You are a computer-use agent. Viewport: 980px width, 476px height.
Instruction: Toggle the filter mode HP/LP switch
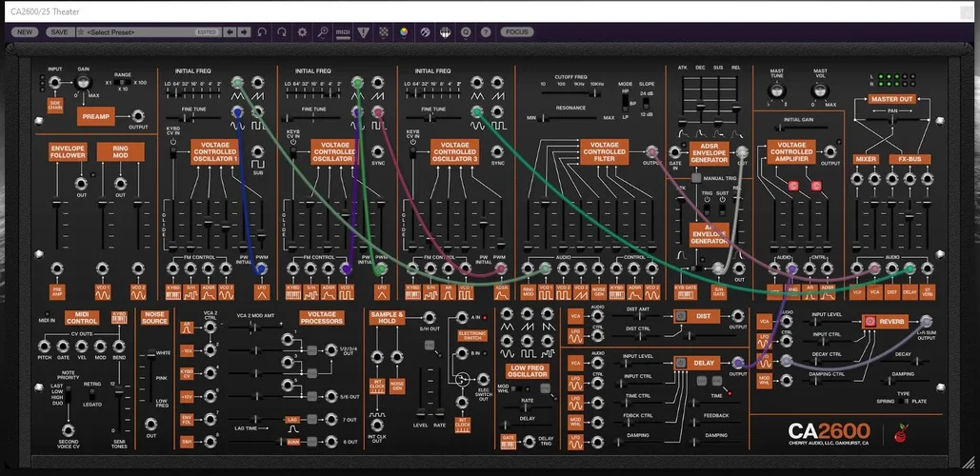tap(626, 104)
